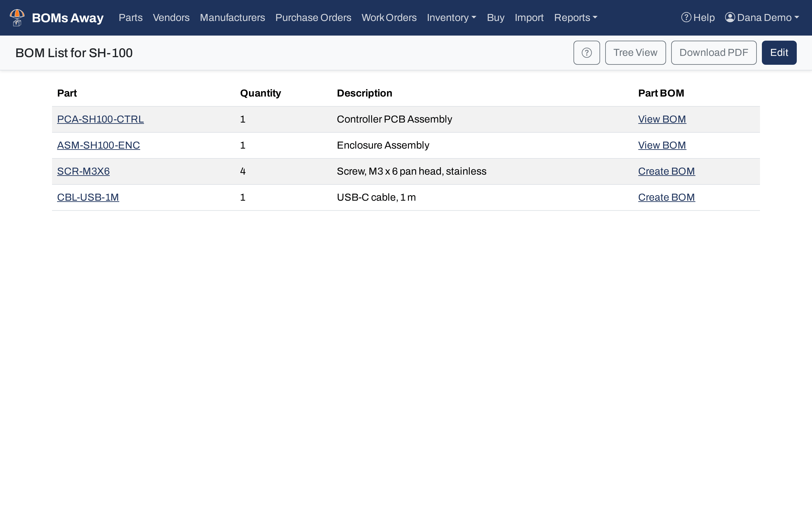Viewport: 812px width, 508px height.
Task: Click the Part BOM column header
Action: pos(661,93)
